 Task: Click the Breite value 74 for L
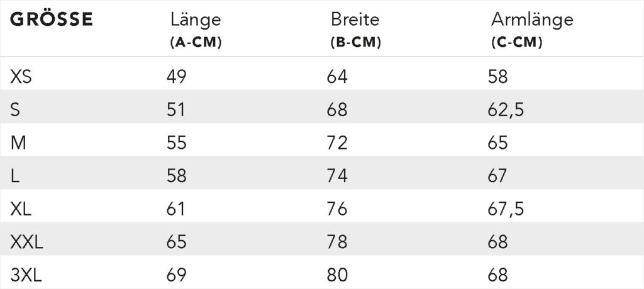[337, 177]
